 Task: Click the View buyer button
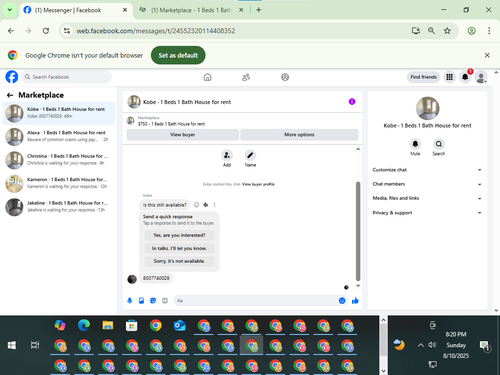tap(183, 135)
